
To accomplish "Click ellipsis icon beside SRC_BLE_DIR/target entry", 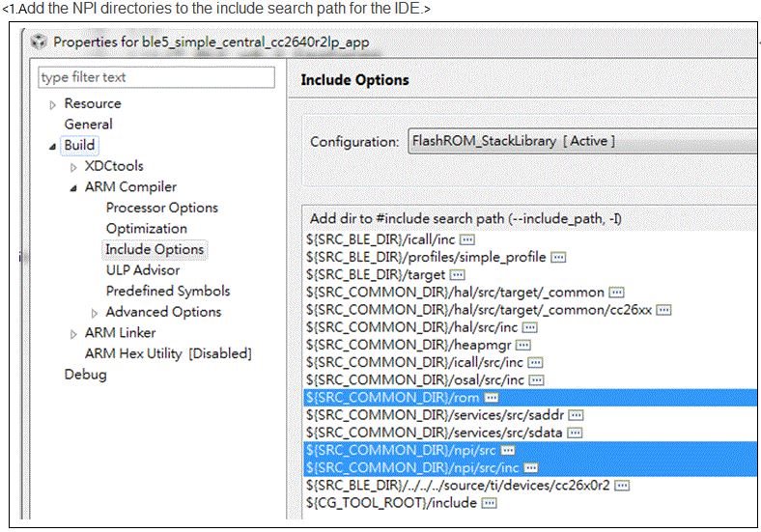I will pyautogui.click(x=457, y=275).
